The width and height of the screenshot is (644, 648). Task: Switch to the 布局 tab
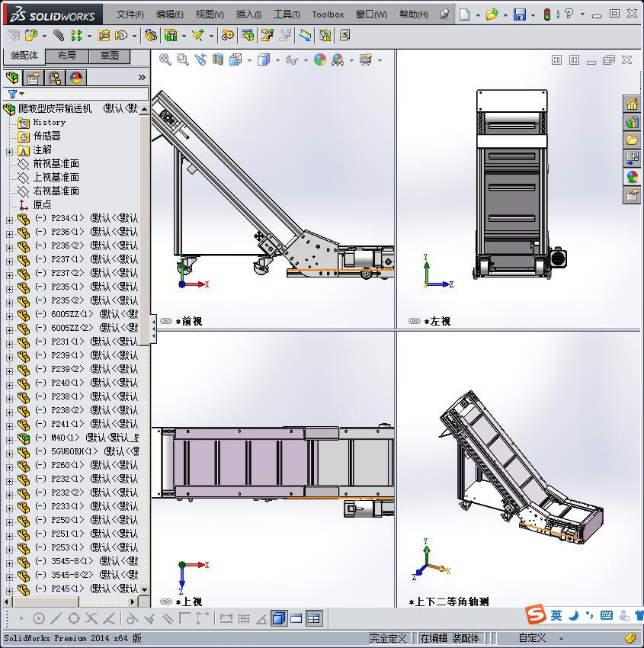coord(66,56)
